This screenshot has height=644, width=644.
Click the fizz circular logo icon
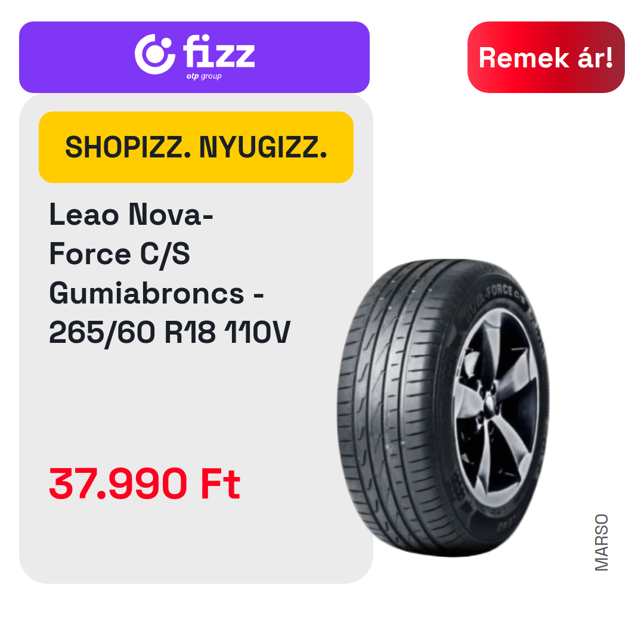(155, 54)
